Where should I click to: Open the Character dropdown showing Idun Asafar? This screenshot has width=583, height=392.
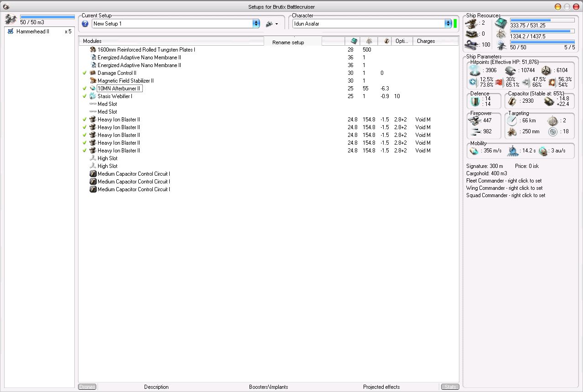448,24
